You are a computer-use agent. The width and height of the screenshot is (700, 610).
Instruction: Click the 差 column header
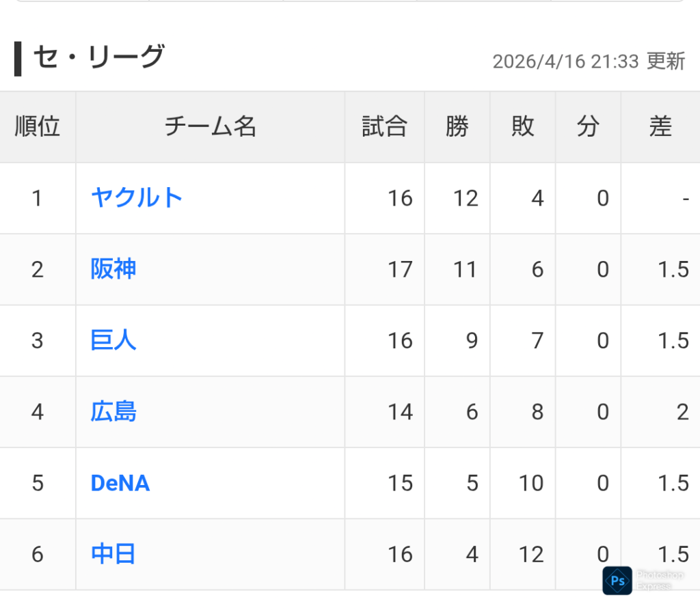660,127
